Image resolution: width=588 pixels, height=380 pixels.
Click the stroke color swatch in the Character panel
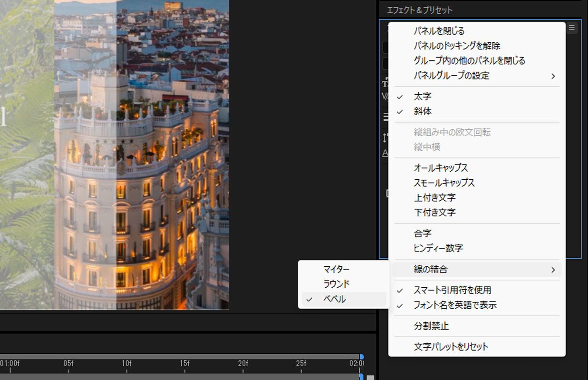point(385,62)
